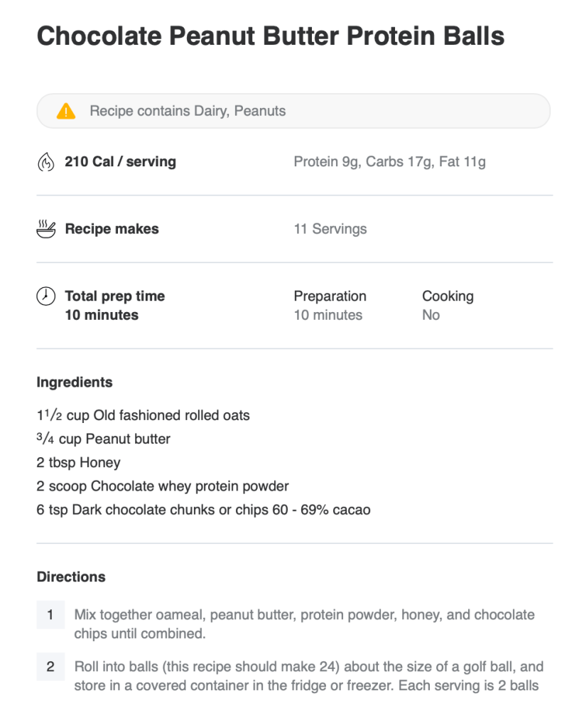Click the Peanut butter ingredient line
The image size is (579, 728).
104,439
